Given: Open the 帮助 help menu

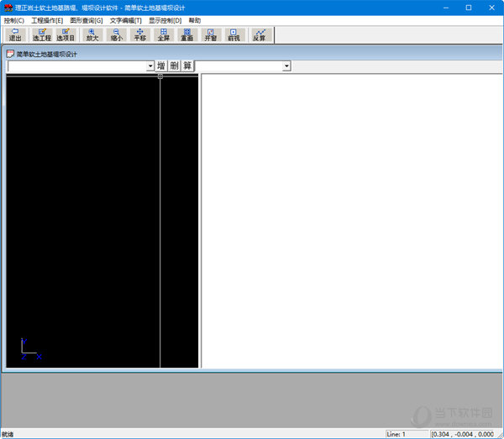Looking at the screenshot, I should [195, 20].
